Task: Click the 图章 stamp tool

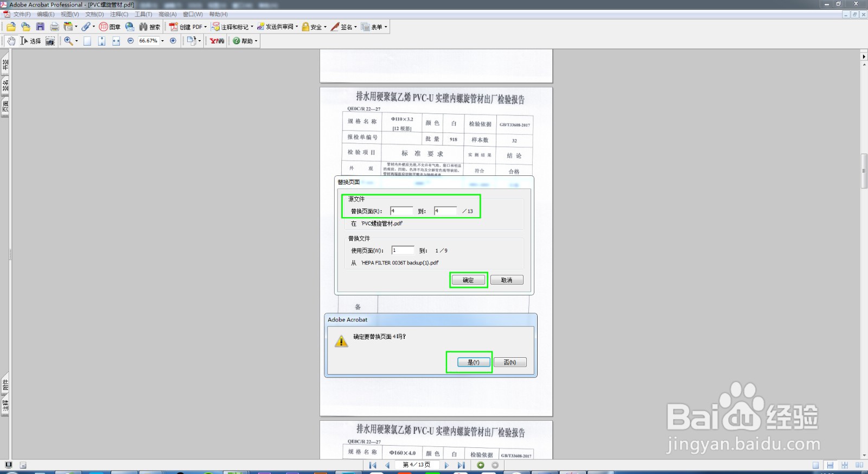Action: 110,27
